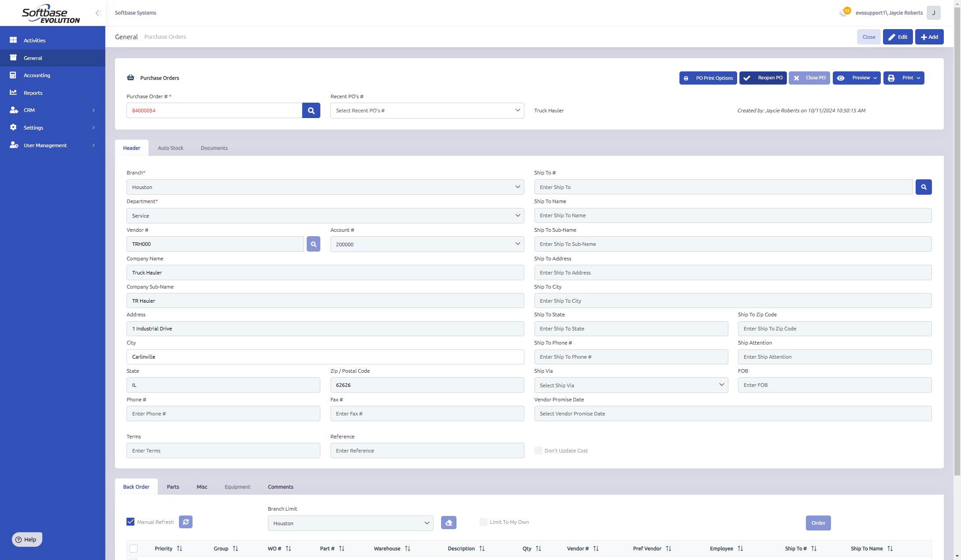Viewport: 961px width, 560px height.
Task: Click the Purchase Order number search icon
Action: click(x=311, y=111)
